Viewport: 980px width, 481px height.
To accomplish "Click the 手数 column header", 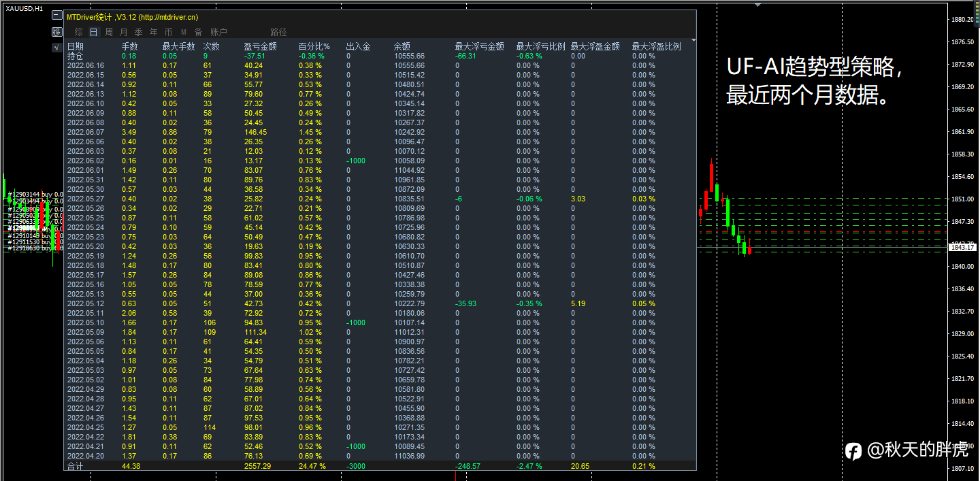I will (130, 46).
